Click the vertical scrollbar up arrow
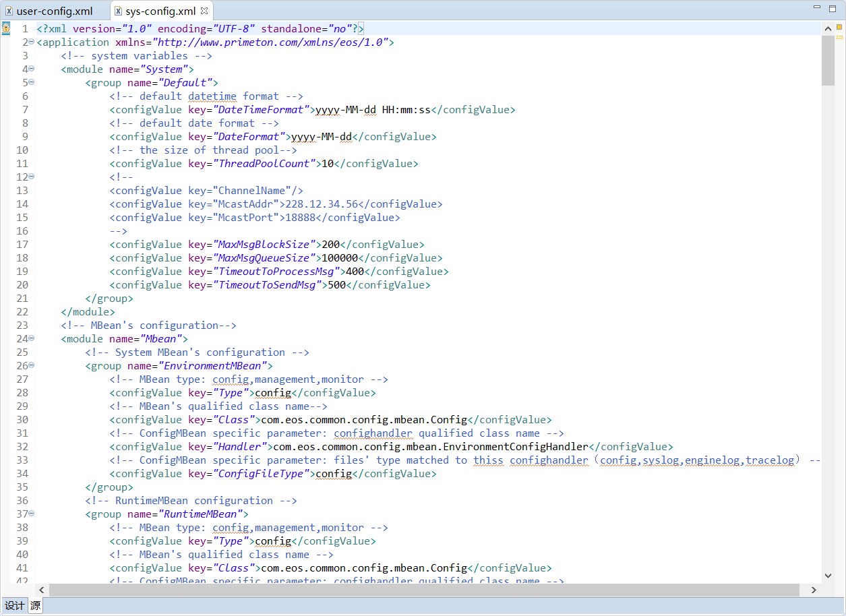The image size is (846, 616). point(828,28)
